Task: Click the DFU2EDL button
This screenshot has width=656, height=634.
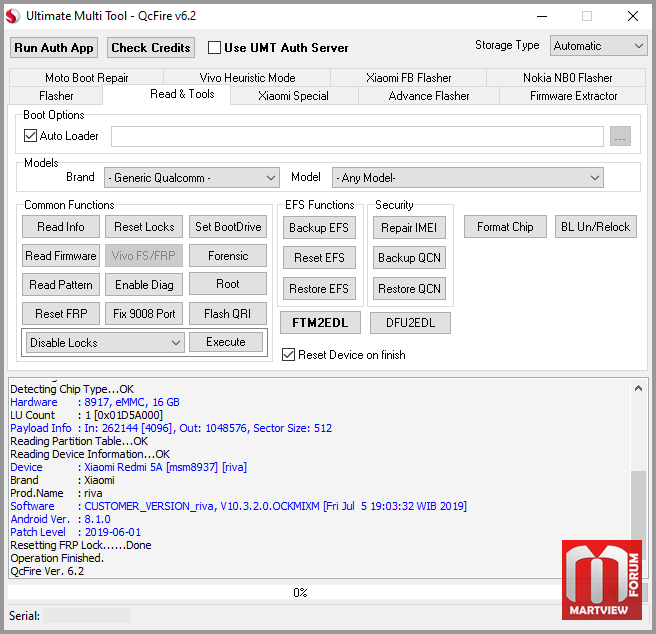Action: (410, 323)
